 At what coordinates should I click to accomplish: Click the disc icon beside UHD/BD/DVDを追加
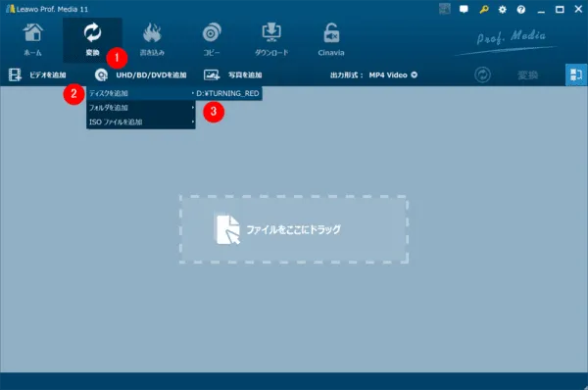101,75
